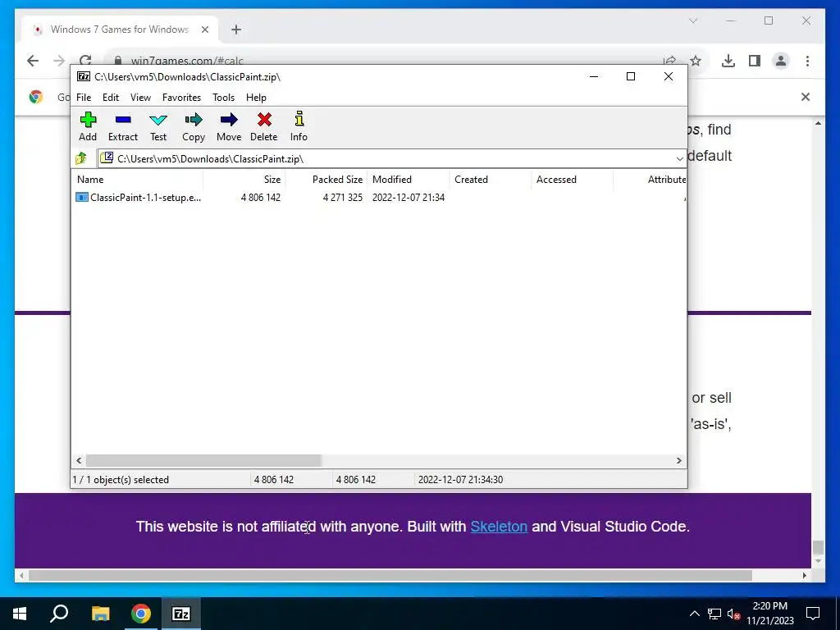
Task: Sort by the Accessed column header
Action: pyautogui.click(x=572, y=180)
